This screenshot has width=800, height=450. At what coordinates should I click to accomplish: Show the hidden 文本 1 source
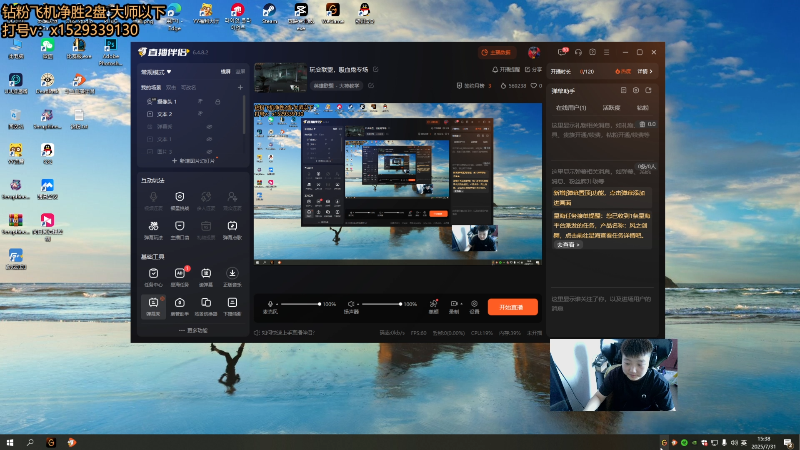(x=209, y=139)
